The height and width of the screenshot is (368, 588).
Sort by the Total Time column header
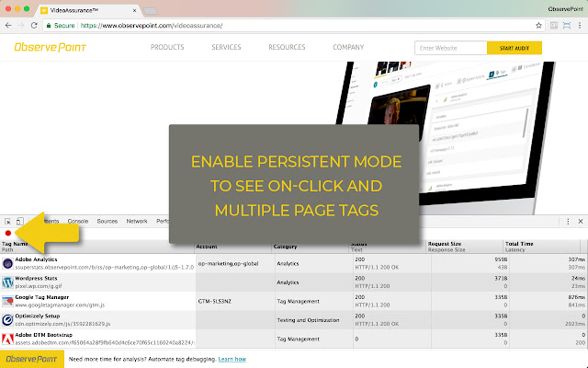tap(519, 244)
